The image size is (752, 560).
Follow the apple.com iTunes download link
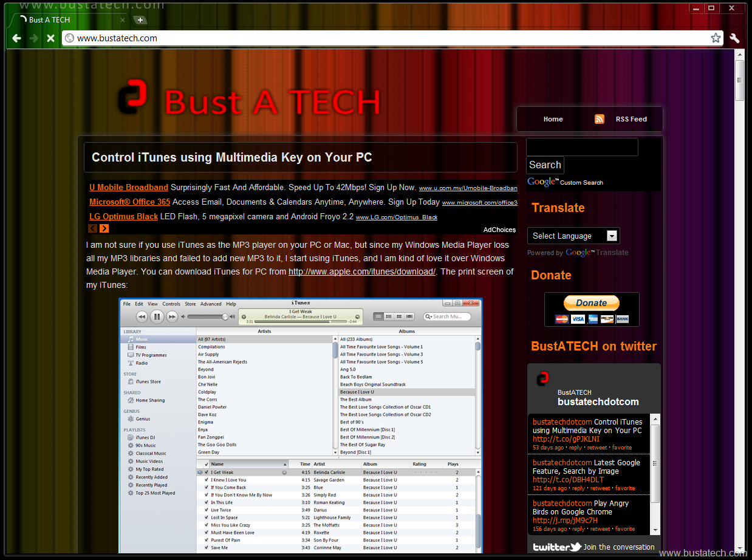coord(362,271)
